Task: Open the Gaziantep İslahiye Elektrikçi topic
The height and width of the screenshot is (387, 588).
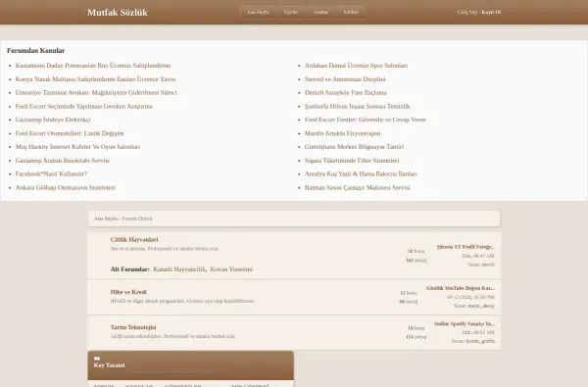Action: [x=53, y=120]
